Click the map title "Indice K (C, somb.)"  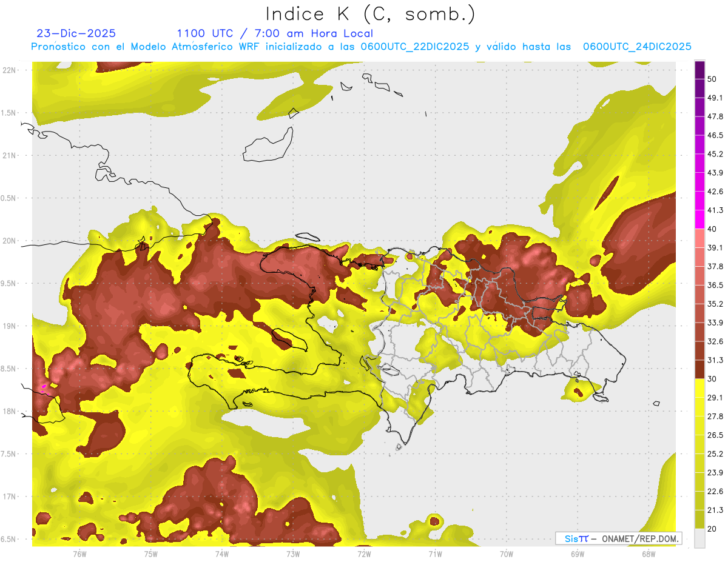click(371, 14)
